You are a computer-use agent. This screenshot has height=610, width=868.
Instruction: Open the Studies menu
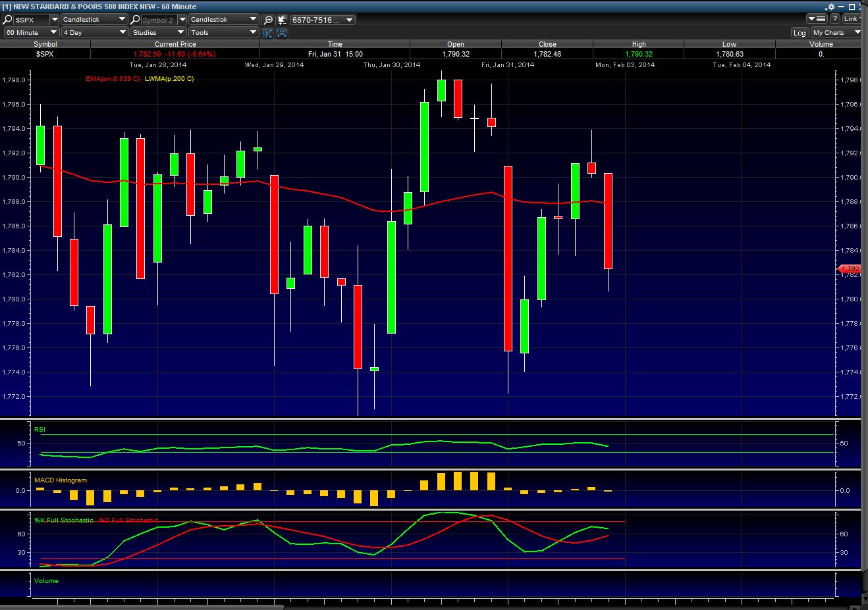(158, 32)
